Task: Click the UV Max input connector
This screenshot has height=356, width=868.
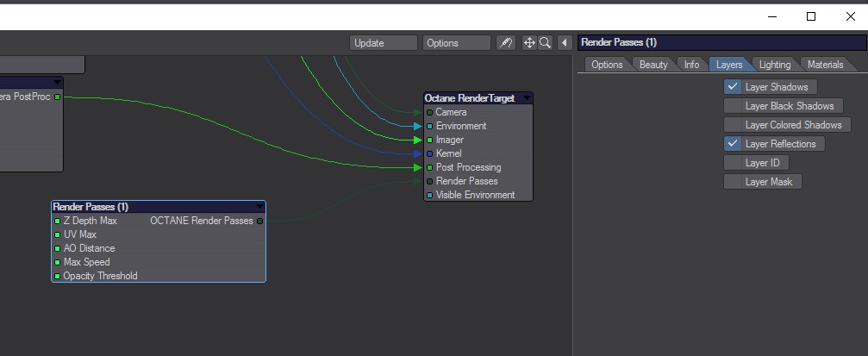Action: [58, 234]
